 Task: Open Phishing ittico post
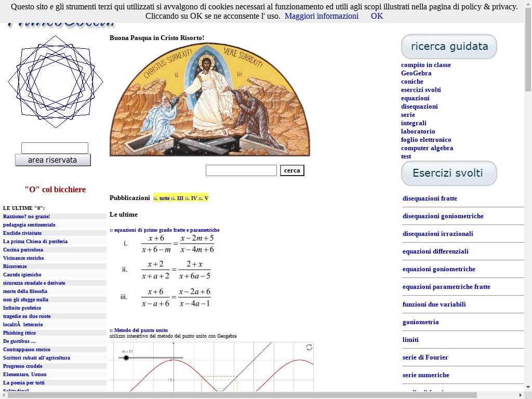click(19, 333)
